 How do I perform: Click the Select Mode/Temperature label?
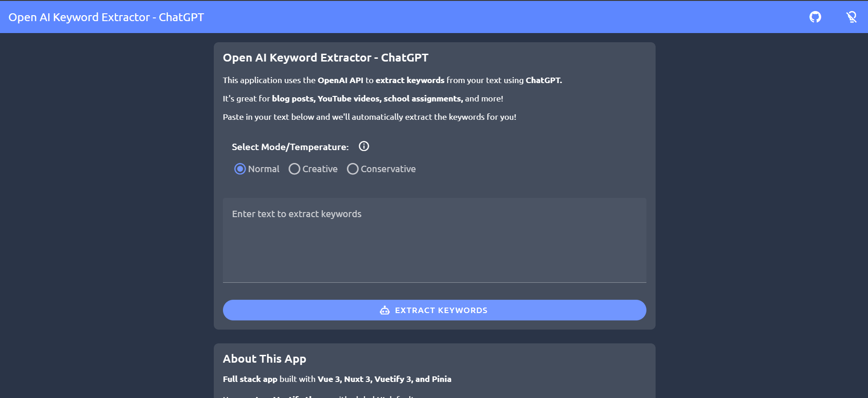(x=290, y=147)
